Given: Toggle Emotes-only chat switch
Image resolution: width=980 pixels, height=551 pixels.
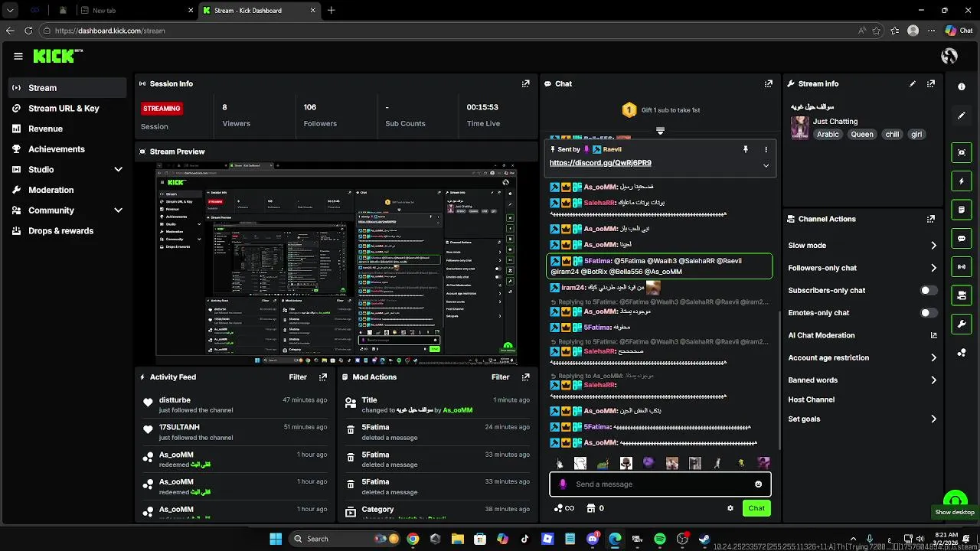Looking at the screenshot, I should coord(928,313).
